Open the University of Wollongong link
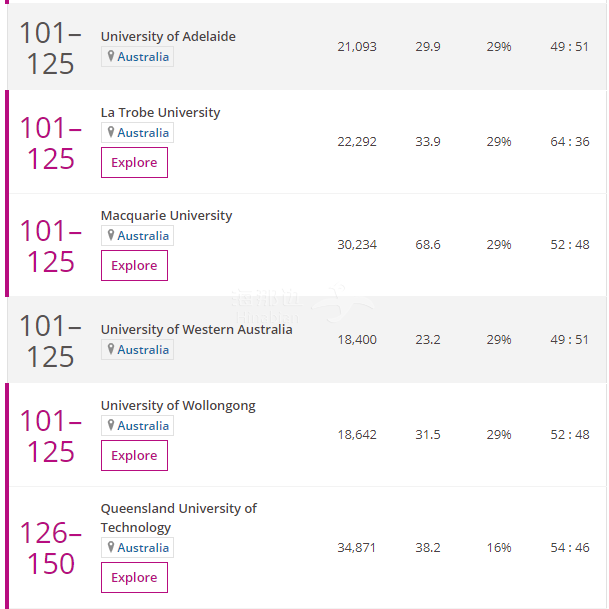Viewport: 609px width, 609px height. pyautogui.click(x=178, y=405)
